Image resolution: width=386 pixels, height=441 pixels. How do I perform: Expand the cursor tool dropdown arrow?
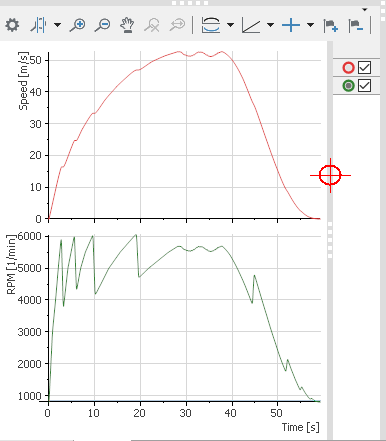[x=58, y=25]
